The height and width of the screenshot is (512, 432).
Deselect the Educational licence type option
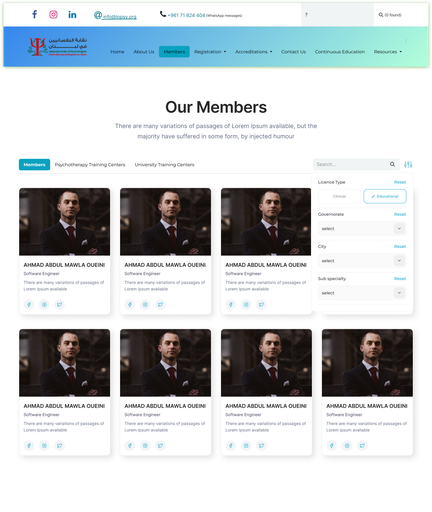[385, 196]
